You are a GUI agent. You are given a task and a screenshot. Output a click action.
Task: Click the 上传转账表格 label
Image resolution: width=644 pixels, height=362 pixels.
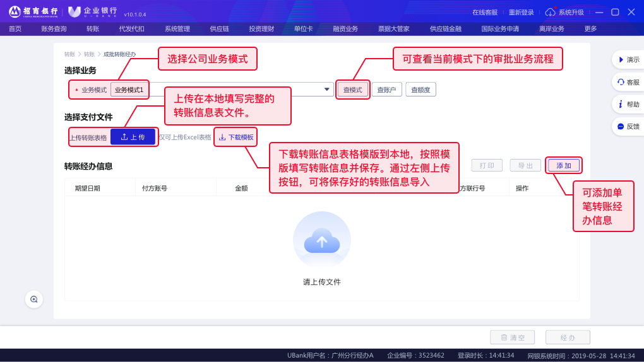(88, 137)
